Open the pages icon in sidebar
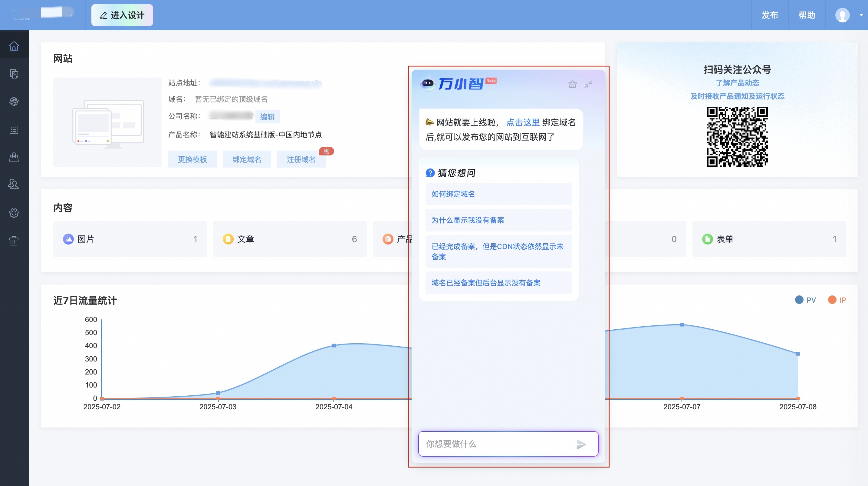Screen dimensions: 868x486 [14, 74]
